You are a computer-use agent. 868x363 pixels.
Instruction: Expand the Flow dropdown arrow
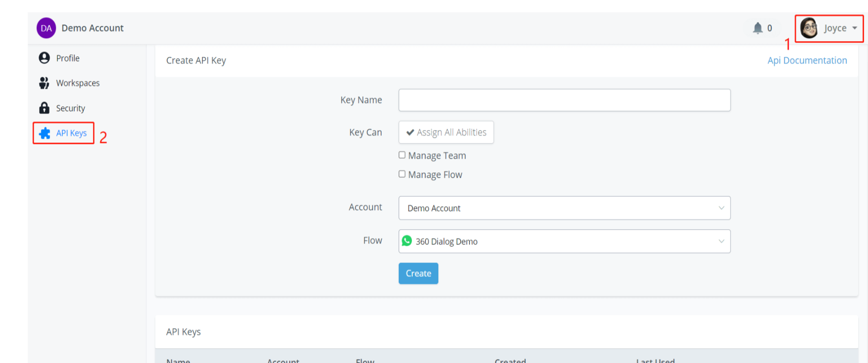pos(721,242)
